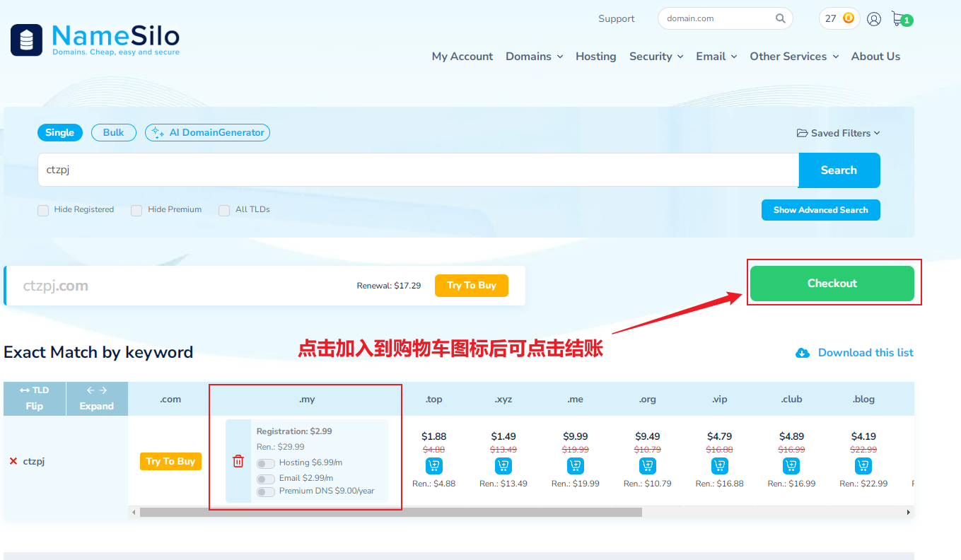961x560 pixels.
Task: Check the Hide Registered checkbox
Action: point(43,210)
